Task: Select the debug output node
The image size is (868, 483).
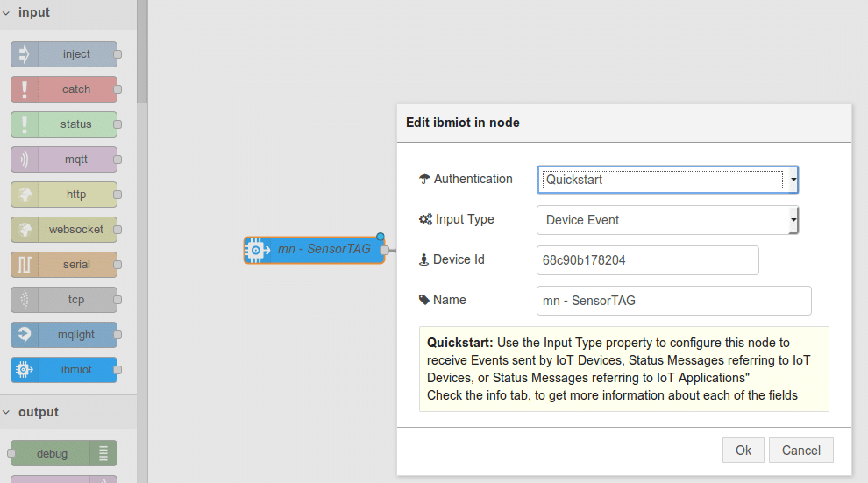Action: [x=64, y=453]
